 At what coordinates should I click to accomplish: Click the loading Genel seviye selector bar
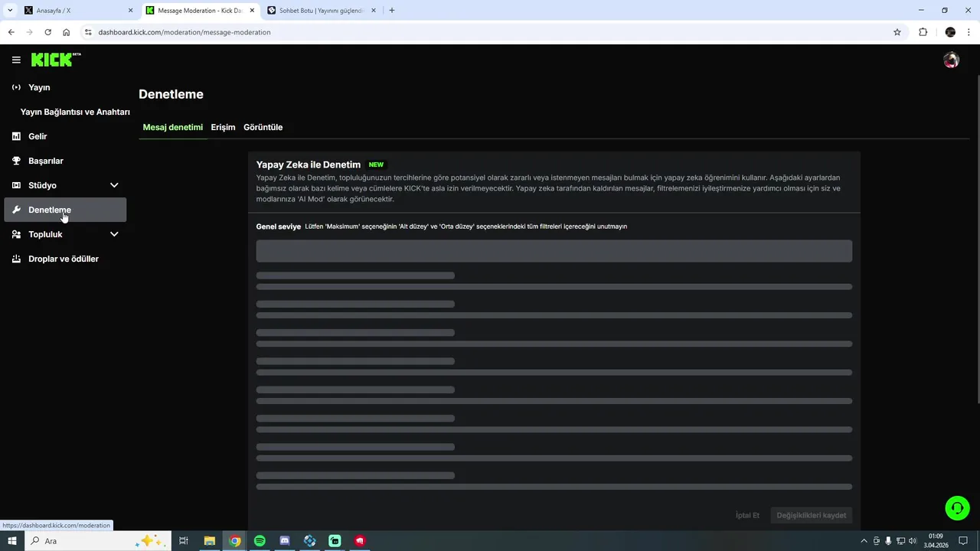(x=554, y=251)
